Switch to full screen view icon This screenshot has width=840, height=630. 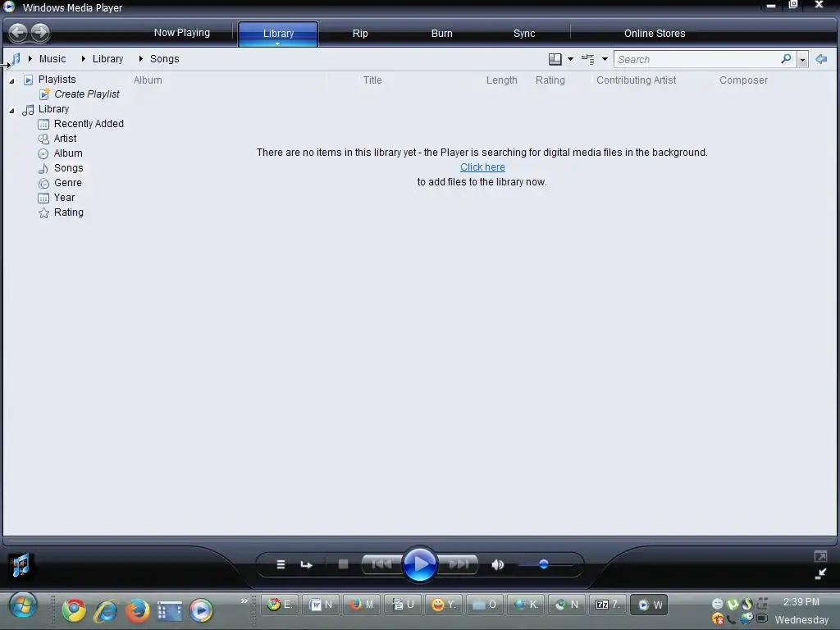pos(820,557)
